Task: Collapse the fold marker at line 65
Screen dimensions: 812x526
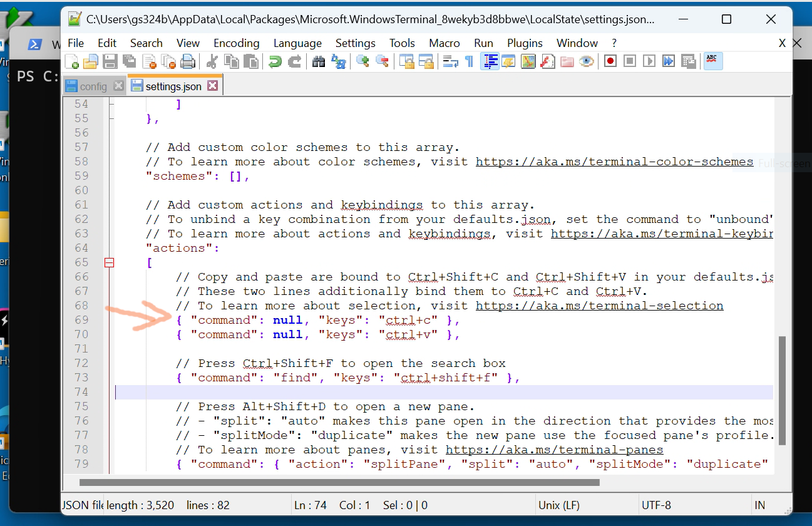Action: (x=109, y=262)
